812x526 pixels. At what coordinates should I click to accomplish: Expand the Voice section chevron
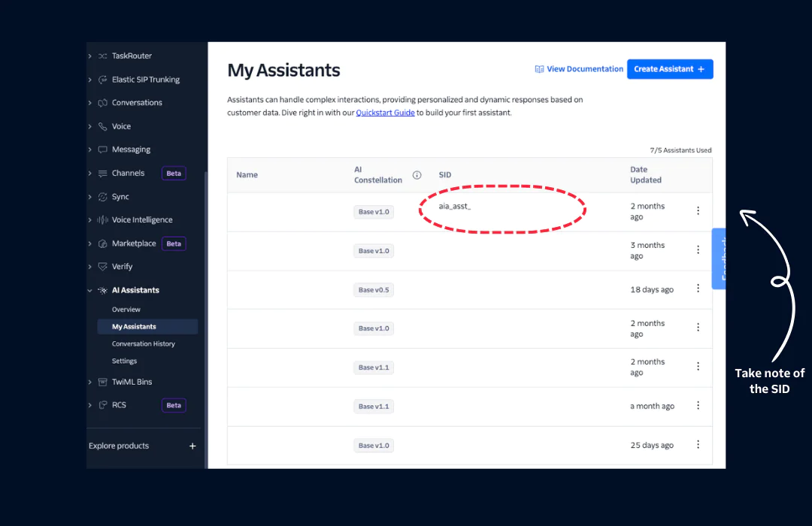pyautogui.click(x=90, y=126)
